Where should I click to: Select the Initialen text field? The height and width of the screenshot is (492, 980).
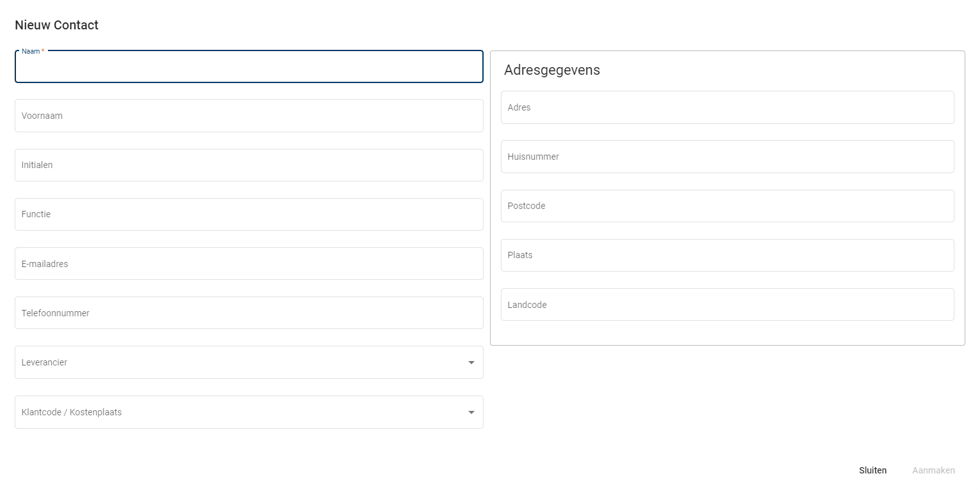tap(249, 165)
